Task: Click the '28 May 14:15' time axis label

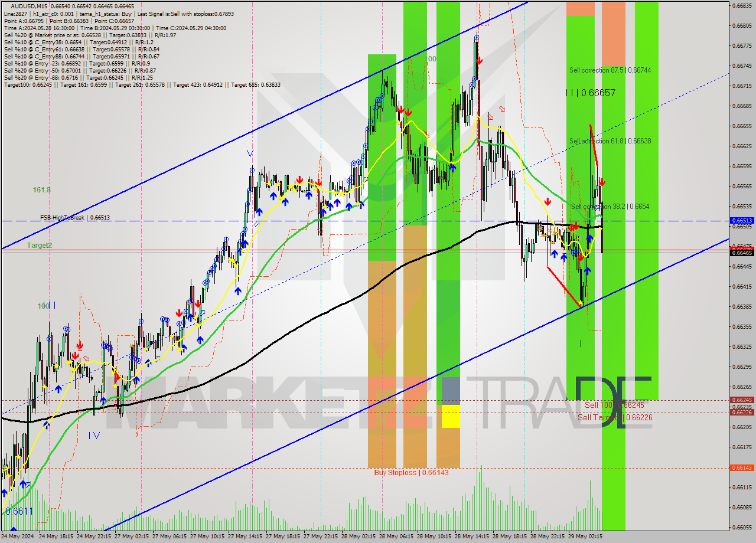Action: point(472,537)
